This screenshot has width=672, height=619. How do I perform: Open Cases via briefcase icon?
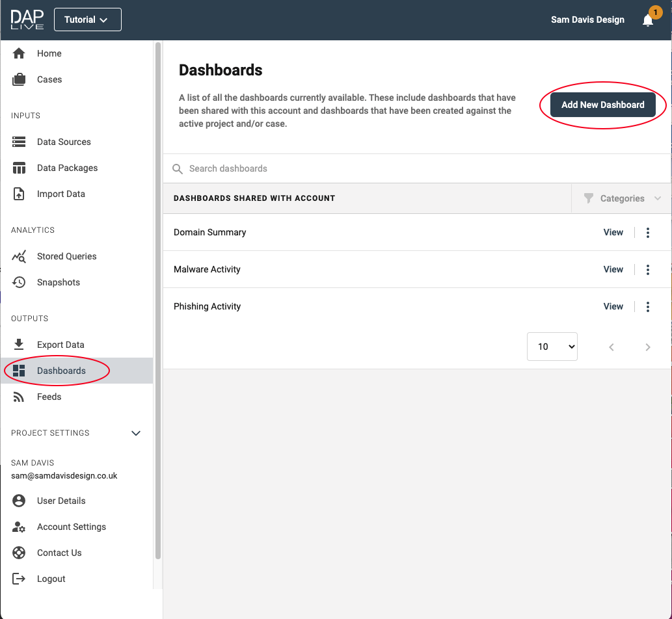[x=19, y=79]
